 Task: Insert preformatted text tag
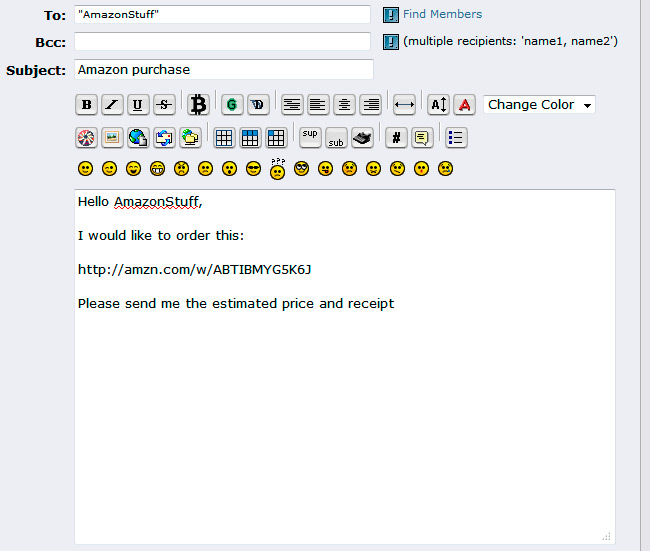[292, 104]
